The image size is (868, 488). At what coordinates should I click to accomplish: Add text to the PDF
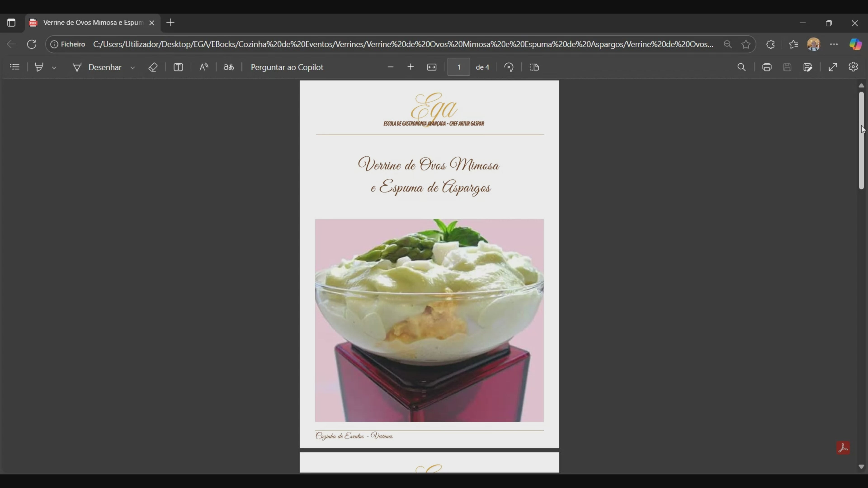[x=178, y=67]
